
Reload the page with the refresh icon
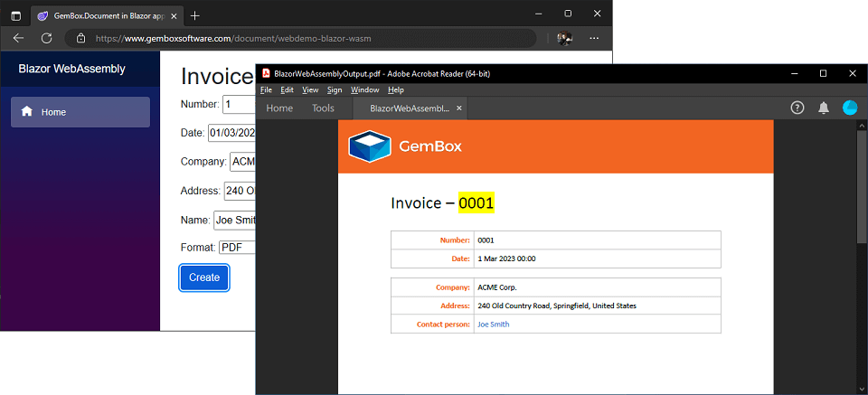point(47,38)
